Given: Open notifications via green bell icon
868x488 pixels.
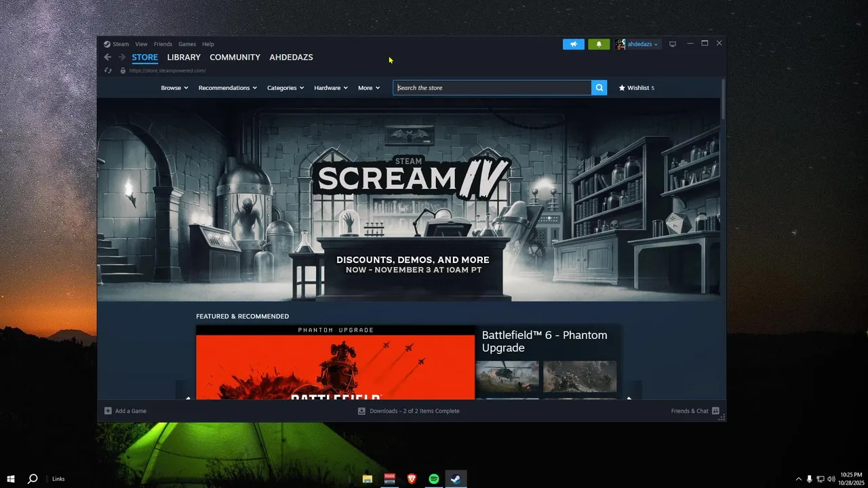Looking at the screenshot, I should 599,44.
